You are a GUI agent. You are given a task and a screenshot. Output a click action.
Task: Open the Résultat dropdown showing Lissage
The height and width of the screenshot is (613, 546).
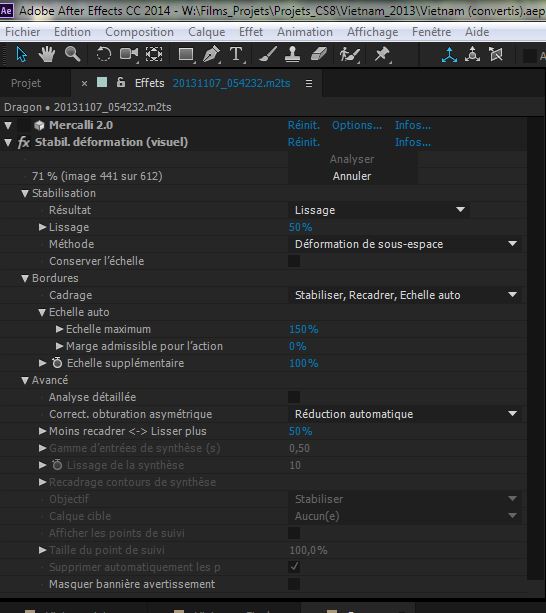(x=379, y=210)
